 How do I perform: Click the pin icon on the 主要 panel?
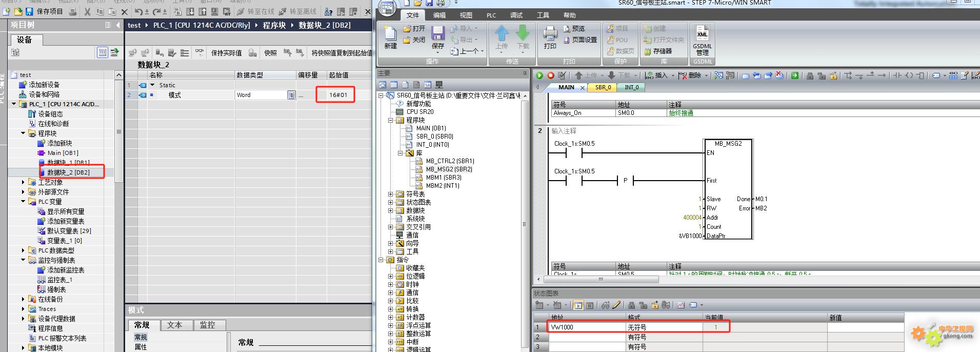525,73
